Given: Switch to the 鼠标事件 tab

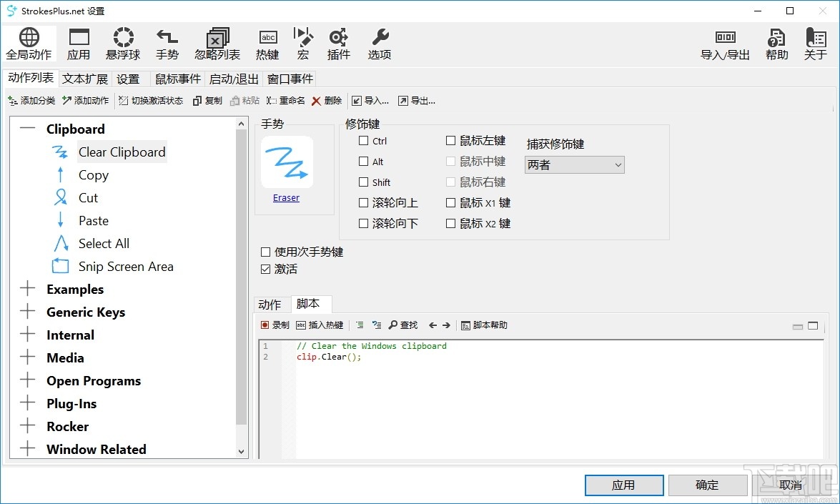Looking at the screenshot, I should tap(177, 79).
